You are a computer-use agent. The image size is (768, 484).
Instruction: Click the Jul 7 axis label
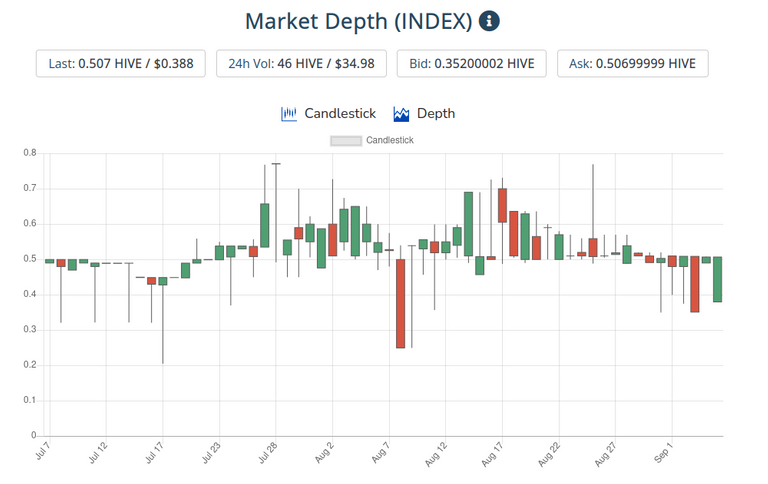(x=43, y=451)
